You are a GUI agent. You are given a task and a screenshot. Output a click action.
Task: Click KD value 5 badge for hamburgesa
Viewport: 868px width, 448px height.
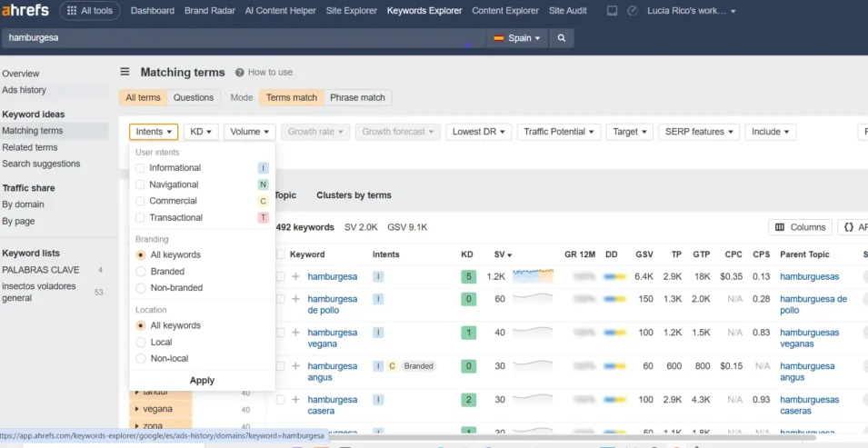click(468, 276)
